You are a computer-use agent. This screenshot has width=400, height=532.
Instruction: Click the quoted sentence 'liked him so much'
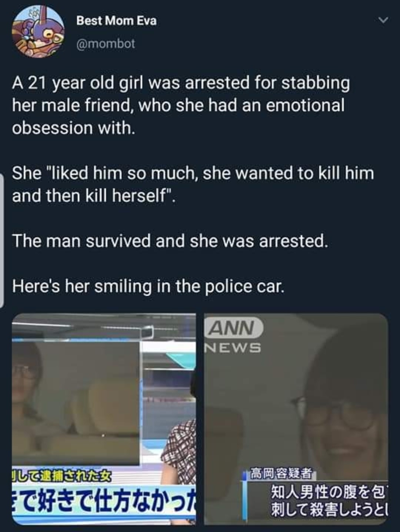pyautogui.click(x=193, y=184)
